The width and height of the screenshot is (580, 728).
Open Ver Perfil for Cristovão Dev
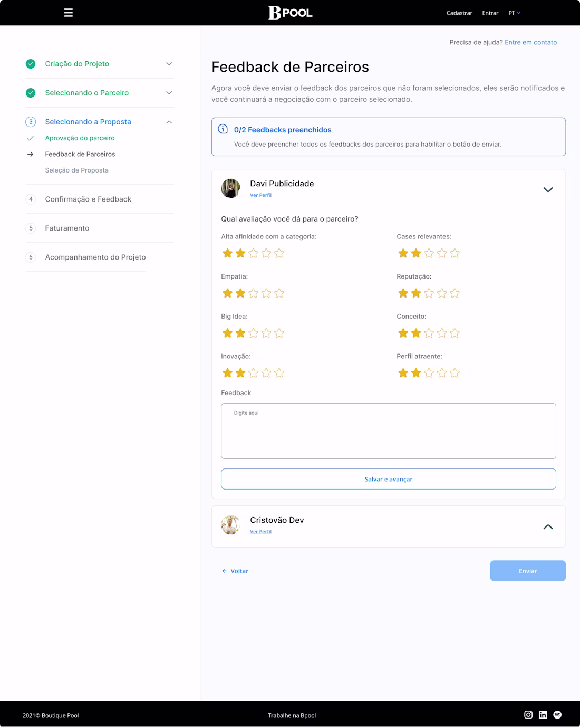pos(260,532)
